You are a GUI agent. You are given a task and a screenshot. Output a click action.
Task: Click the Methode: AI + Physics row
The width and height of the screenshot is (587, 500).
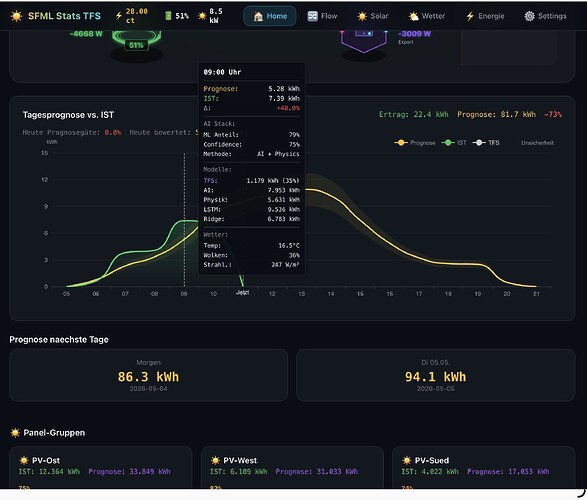pos(252,154)
